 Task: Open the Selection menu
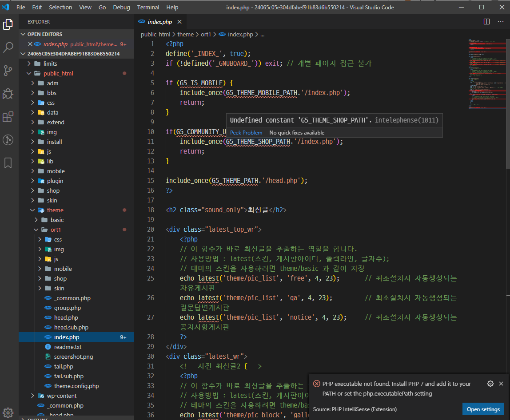pyautogui.click(x=60, y=7)
